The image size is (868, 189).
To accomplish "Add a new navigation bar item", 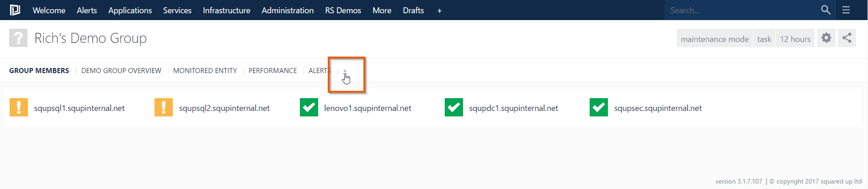I will pos(439,10).
